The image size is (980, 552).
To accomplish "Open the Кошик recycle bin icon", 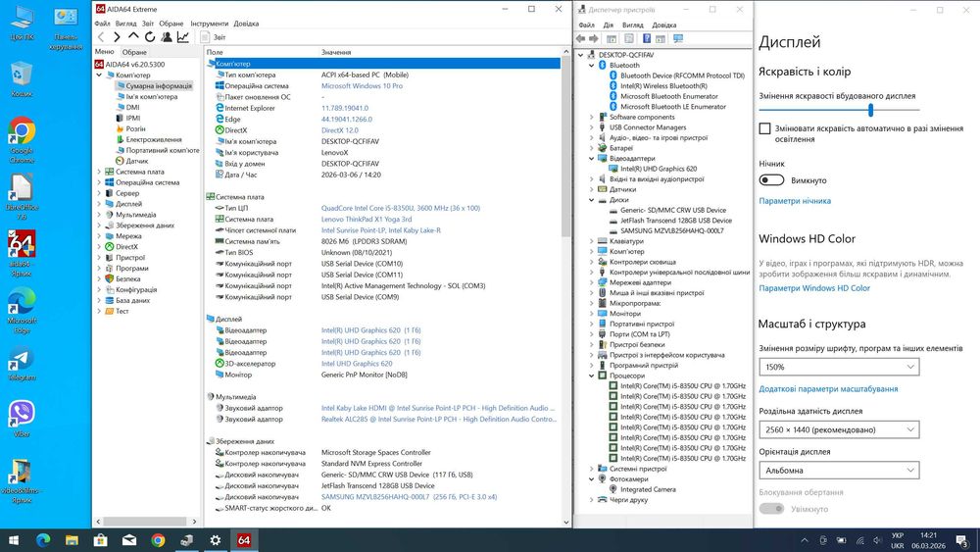I will click(22, 79).
